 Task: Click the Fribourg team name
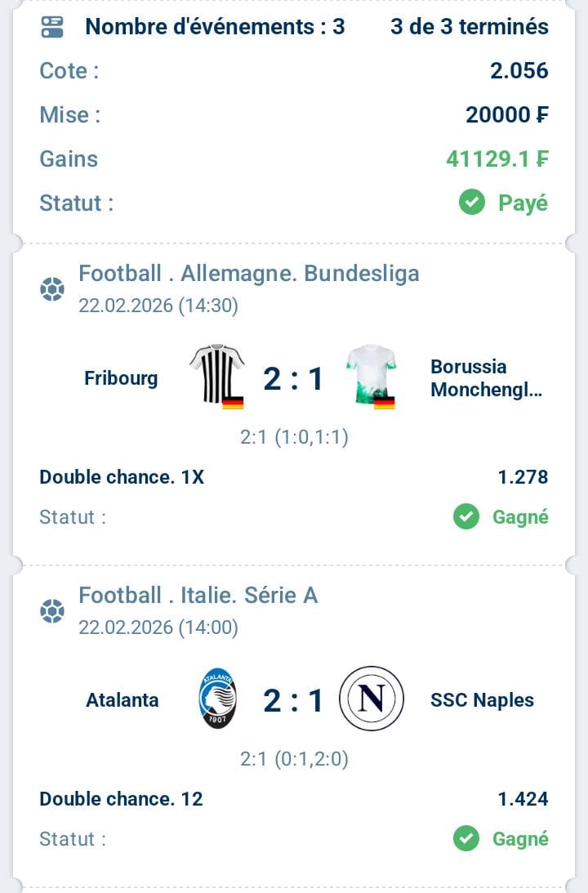(121, 378)
